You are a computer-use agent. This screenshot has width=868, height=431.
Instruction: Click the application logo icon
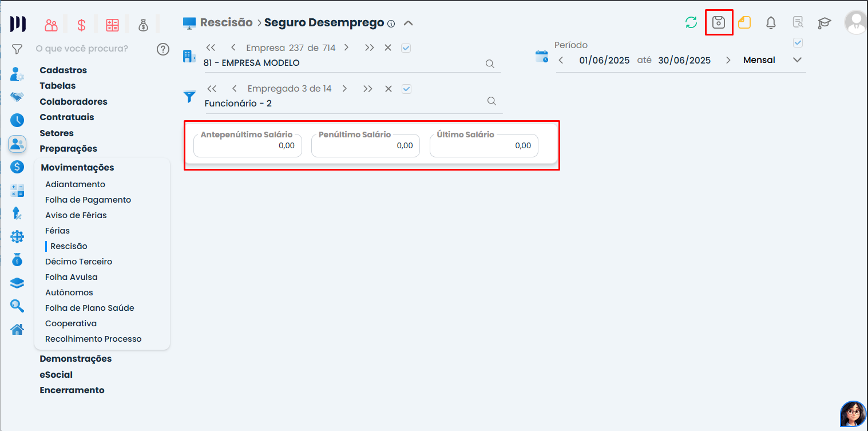pos(18,24)
